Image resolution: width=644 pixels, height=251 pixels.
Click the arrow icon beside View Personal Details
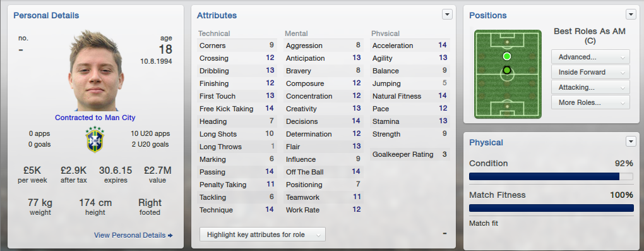click(170, 235)
